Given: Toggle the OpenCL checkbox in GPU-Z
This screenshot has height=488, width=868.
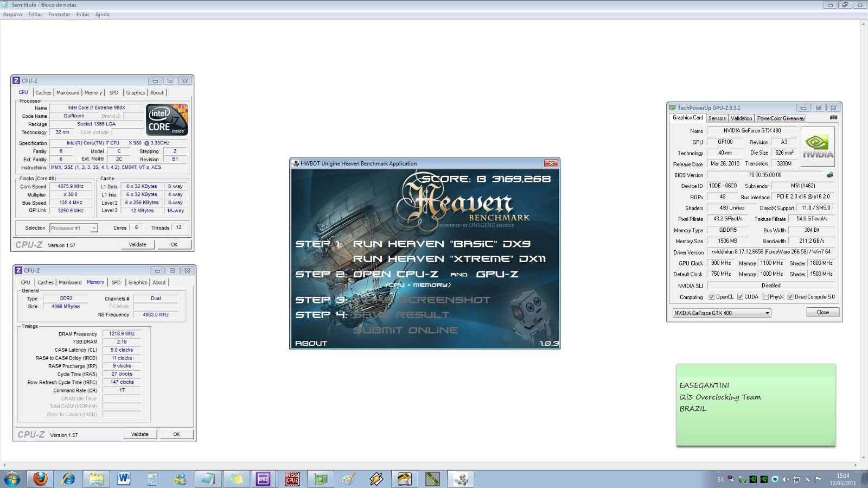Looking at the screenshot, I should click(712, 297).
